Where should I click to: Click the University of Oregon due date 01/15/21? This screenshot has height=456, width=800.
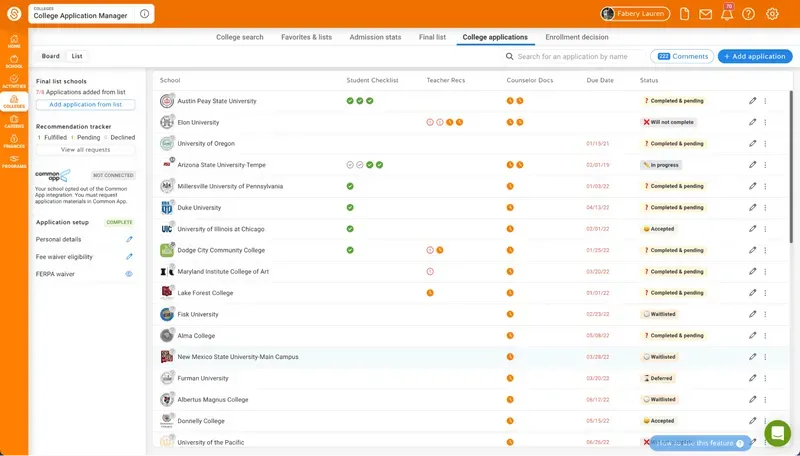point(597,144)
